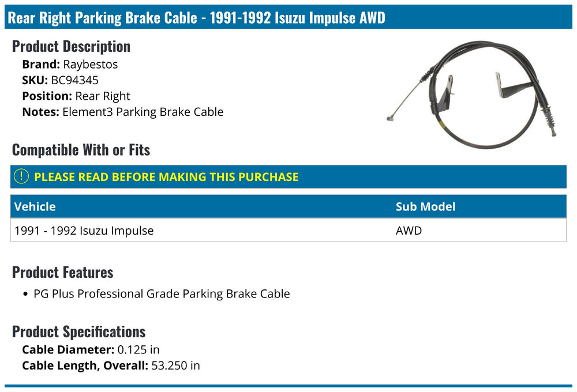Click the yellow exclamation warning icon
This screenshot has width=577, height=392.
[x=21, y=176]
